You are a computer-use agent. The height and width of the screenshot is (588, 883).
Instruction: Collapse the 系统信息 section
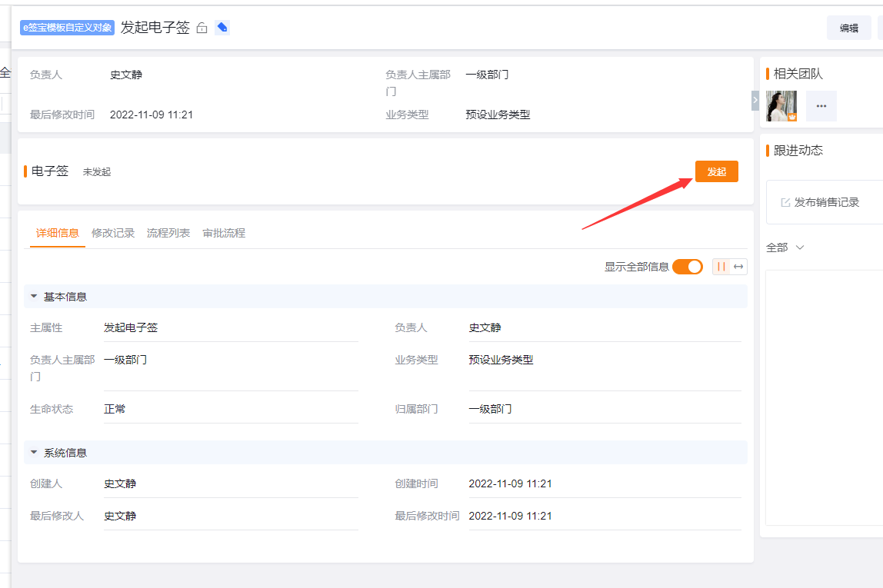(34, 452)
